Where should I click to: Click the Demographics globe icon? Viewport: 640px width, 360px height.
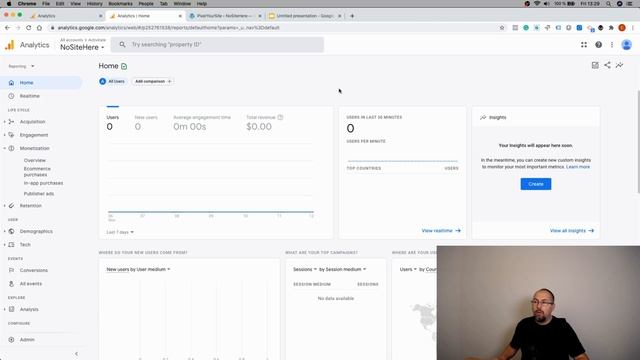pos(11,231)
